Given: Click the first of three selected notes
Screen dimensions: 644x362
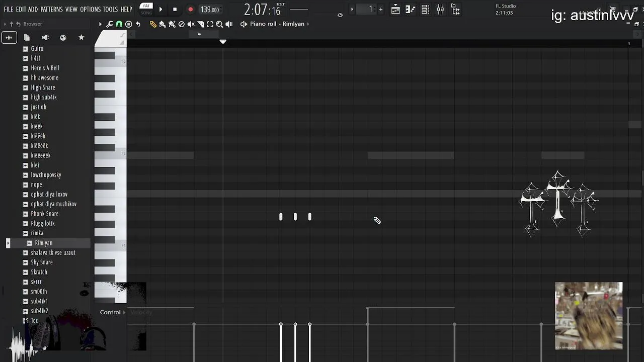Looking at the screenshot, I should click(x=281, y=217).
